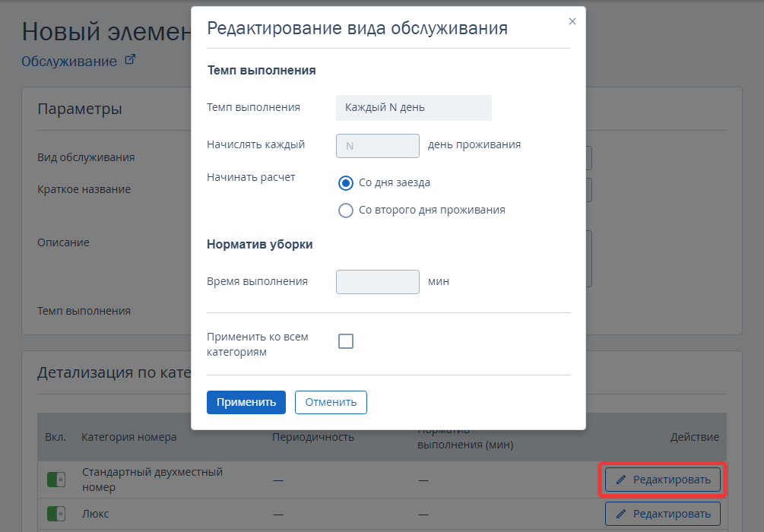Click the Обслуживание breadcrumb link

point(69,62)
